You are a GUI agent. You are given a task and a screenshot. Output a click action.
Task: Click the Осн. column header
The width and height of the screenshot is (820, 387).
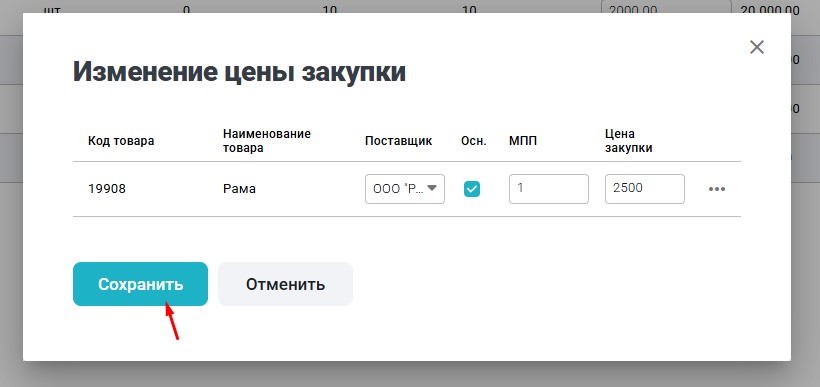[474, 141]
